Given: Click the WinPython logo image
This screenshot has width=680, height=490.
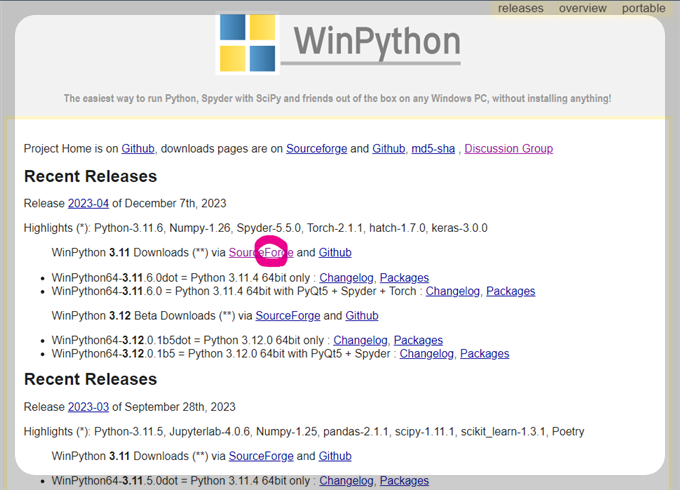Looking at the screenshot, I should coord(247,42).
